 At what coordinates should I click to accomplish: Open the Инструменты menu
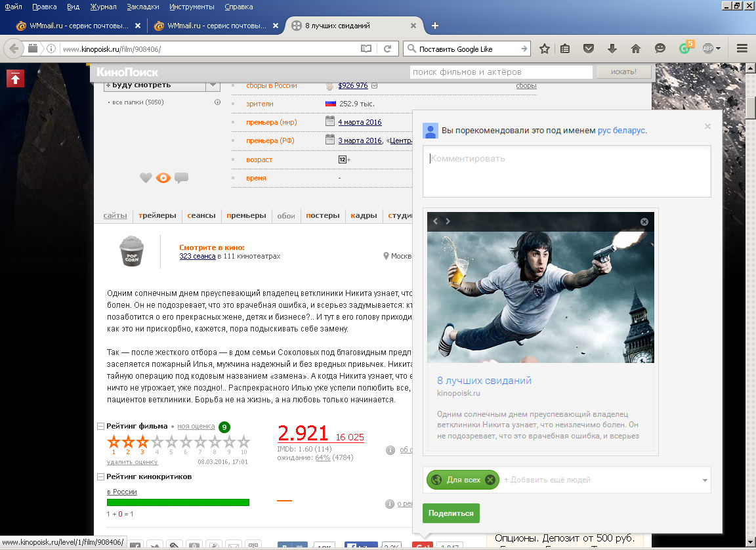[192, 7]
